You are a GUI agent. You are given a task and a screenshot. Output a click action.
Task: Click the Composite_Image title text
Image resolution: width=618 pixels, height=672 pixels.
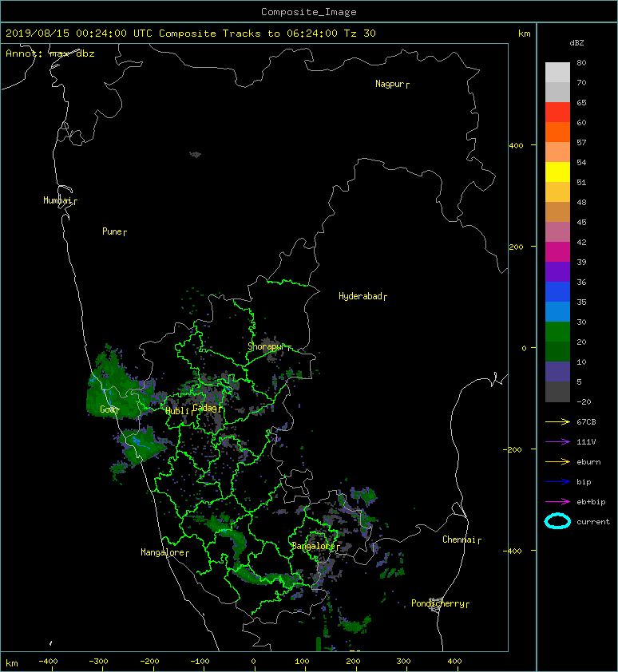click(x=309, y=12)
